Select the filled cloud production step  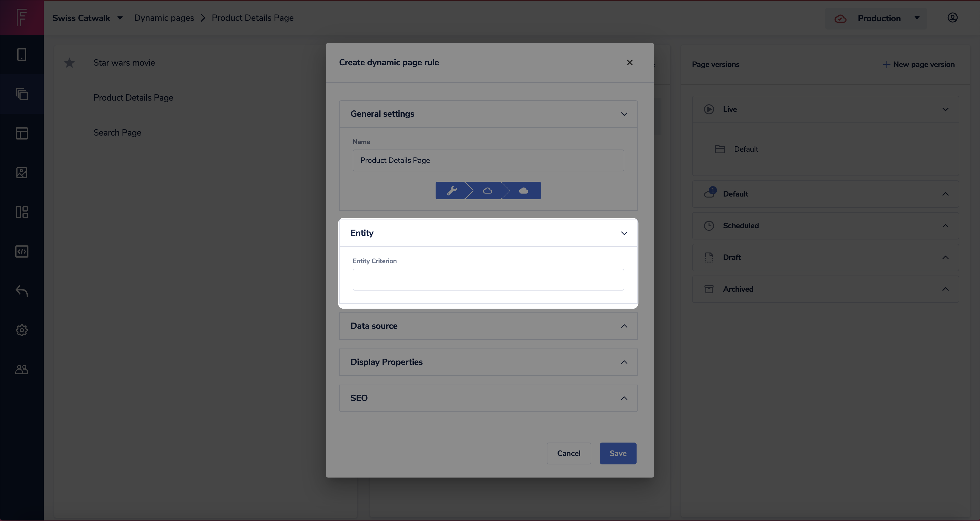(523, 191)
